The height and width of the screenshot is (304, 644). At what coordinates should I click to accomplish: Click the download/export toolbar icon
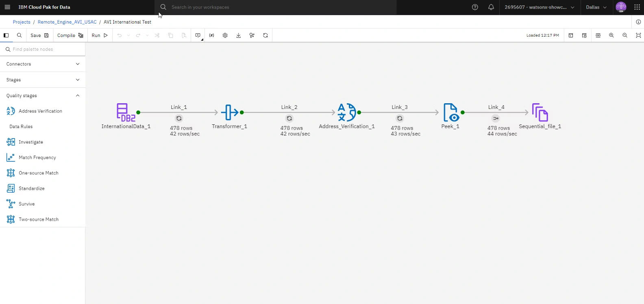(238, 35)
